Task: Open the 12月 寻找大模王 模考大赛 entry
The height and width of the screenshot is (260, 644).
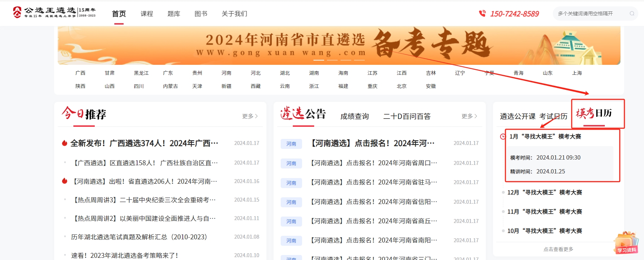Action: click(545, 192)
